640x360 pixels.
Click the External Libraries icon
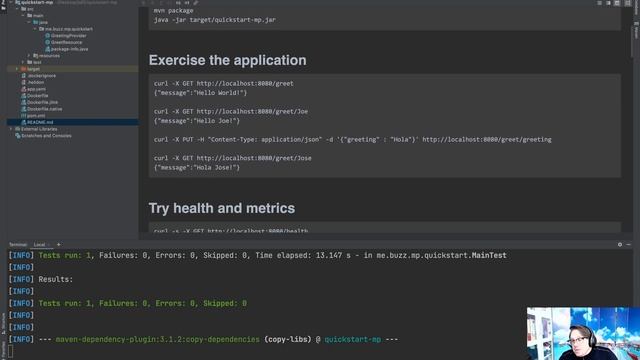coord(18,129)
